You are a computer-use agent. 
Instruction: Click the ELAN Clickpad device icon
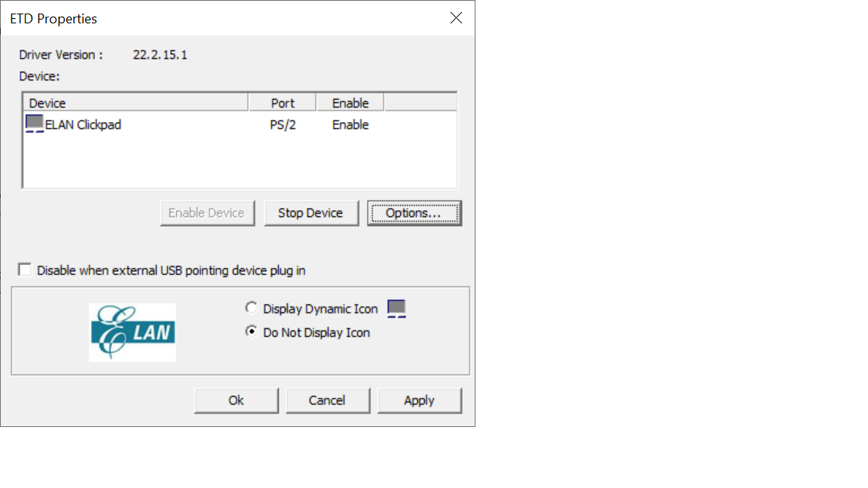(x=35, y=124)
